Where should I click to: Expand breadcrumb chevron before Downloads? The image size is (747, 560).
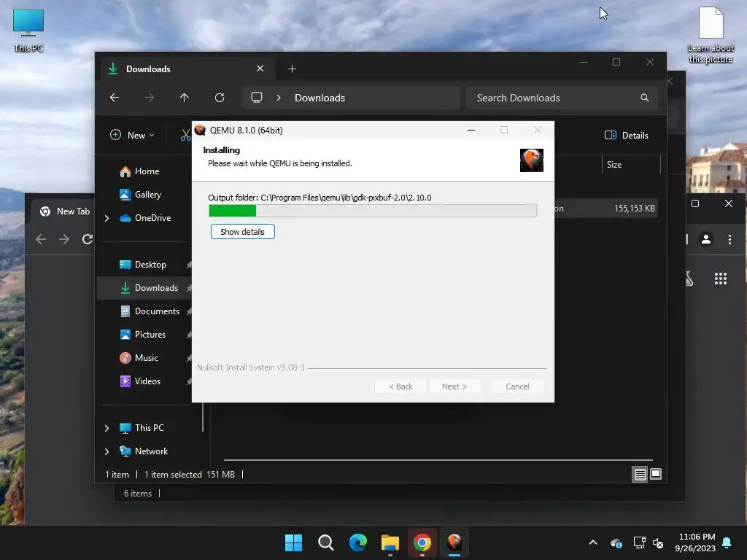pyautogui.click(x=279, y=98)
